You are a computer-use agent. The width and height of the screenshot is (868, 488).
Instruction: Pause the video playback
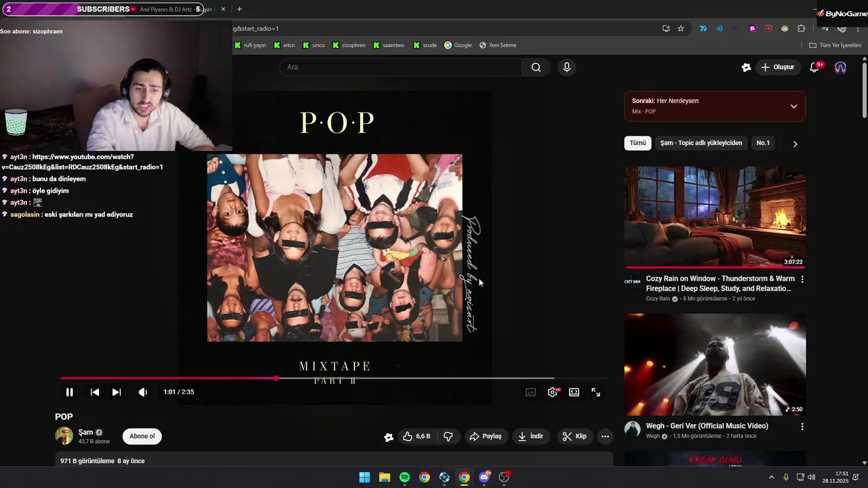click(69, 392)
